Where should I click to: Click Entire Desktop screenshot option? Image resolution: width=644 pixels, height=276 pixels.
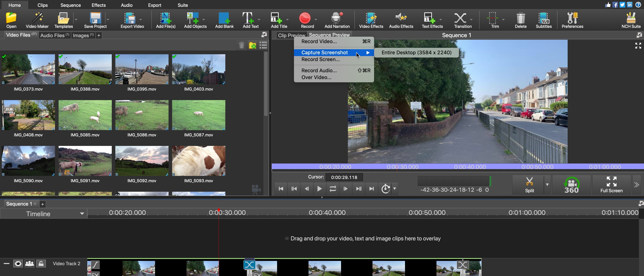[x=416, y=52]
